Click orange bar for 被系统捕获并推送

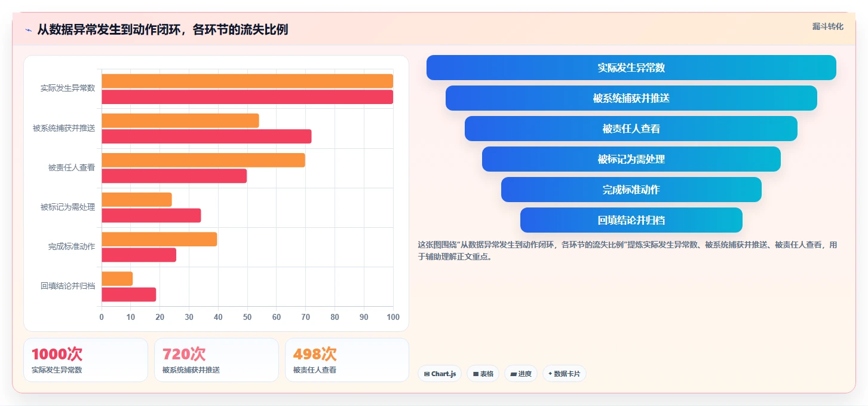coord(180,121)
